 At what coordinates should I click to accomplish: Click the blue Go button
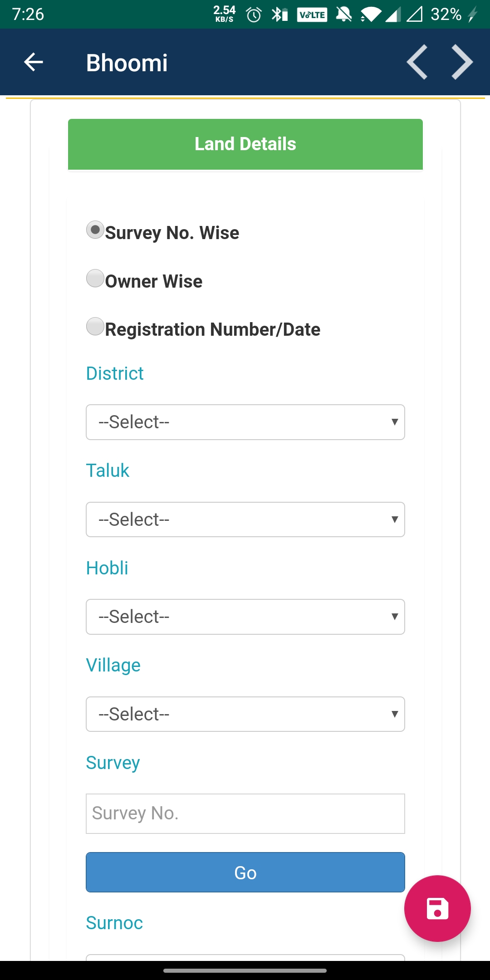tap(245, 872)
